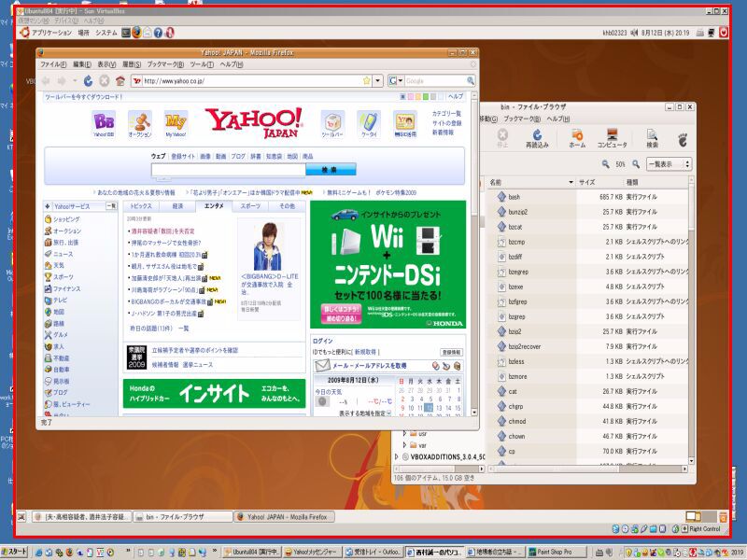Click the Firefox stop loading icon
This screenshot has width=747, height=560.
(x=105, y=81)
